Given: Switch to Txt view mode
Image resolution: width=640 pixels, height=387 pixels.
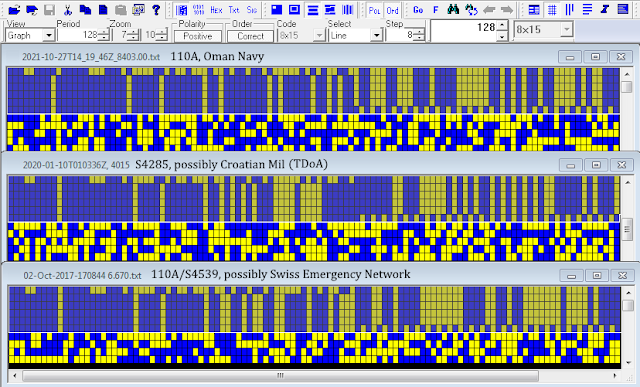Looking at the screenshot, I should pyautogui.click(x=234, y=10).
